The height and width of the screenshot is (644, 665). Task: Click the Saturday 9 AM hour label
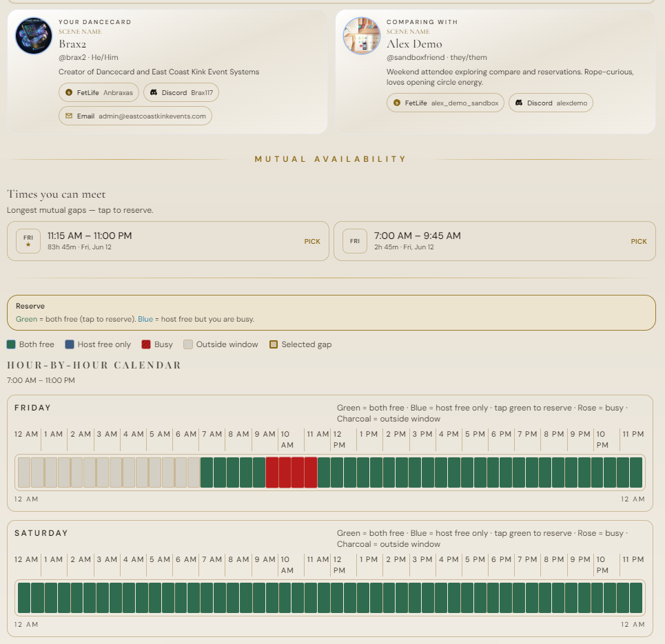coord(265,560)
